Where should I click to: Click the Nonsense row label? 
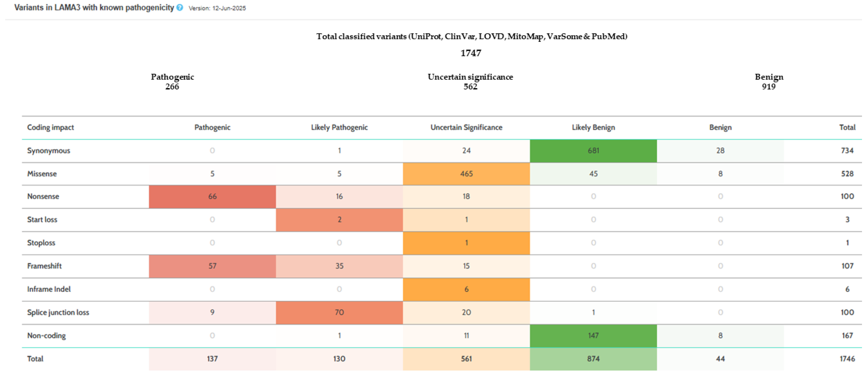pos(43,196)
